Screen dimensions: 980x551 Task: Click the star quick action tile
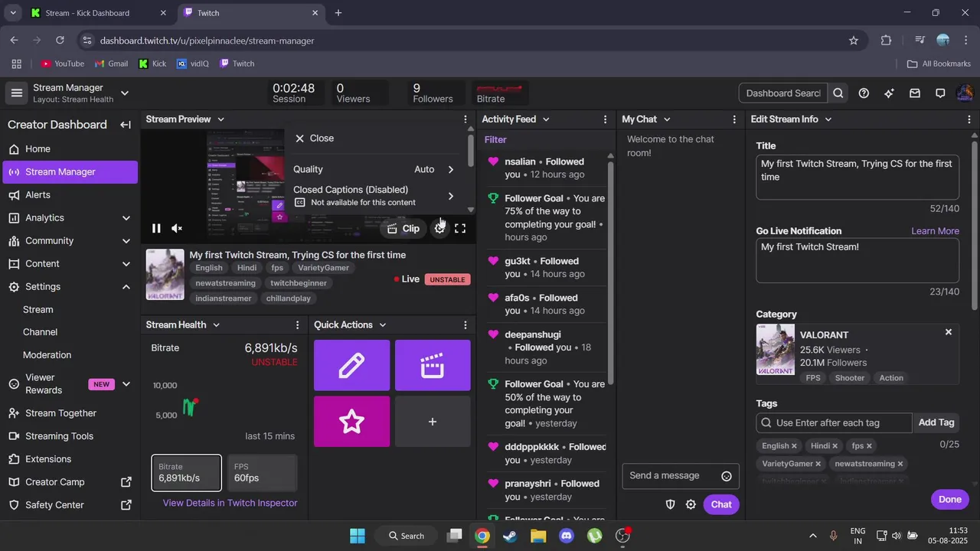click(351, 422)
